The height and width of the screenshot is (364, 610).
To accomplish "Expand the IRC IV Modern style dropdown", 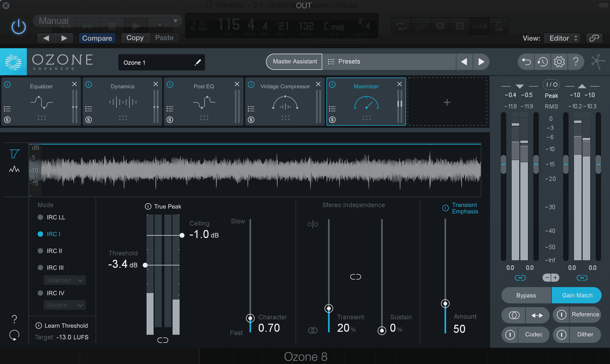I will click(x=65, y=305).
